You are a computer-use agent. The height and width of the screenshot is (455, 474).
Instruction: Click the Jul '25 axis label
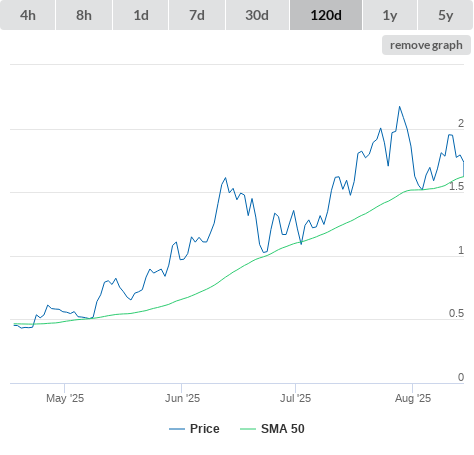(x=295, y=398)
